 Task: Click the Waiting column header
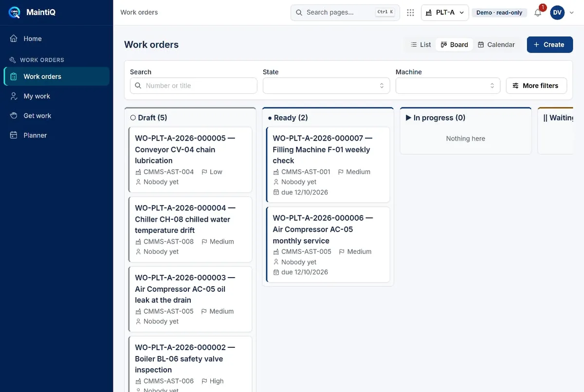coord(558,118)
